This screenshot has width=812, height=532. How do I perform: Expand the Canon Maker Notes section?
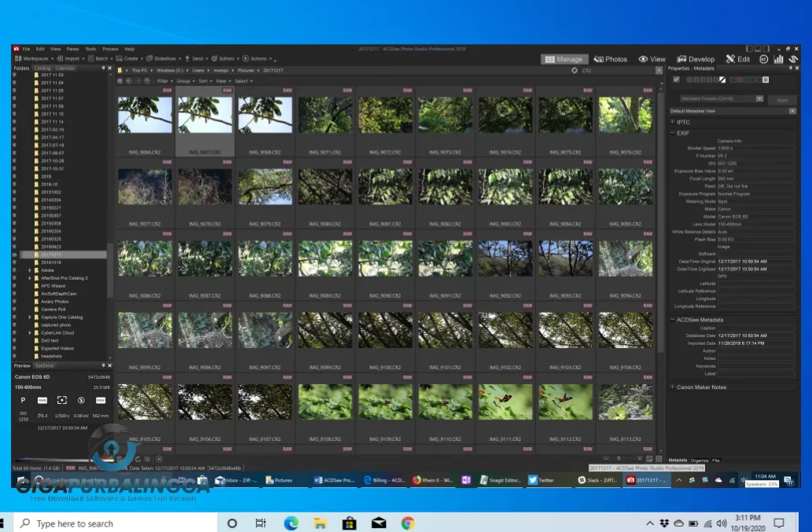673,387
